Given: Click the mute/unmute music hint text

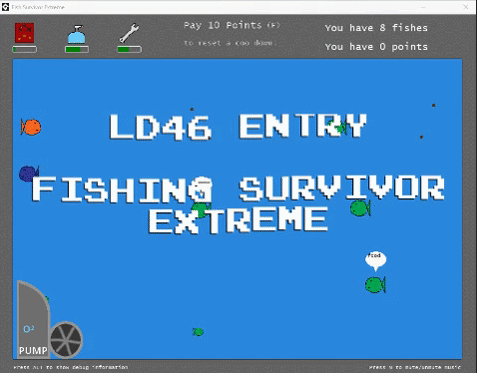Looking at the screenshot, I should point(415,367).
